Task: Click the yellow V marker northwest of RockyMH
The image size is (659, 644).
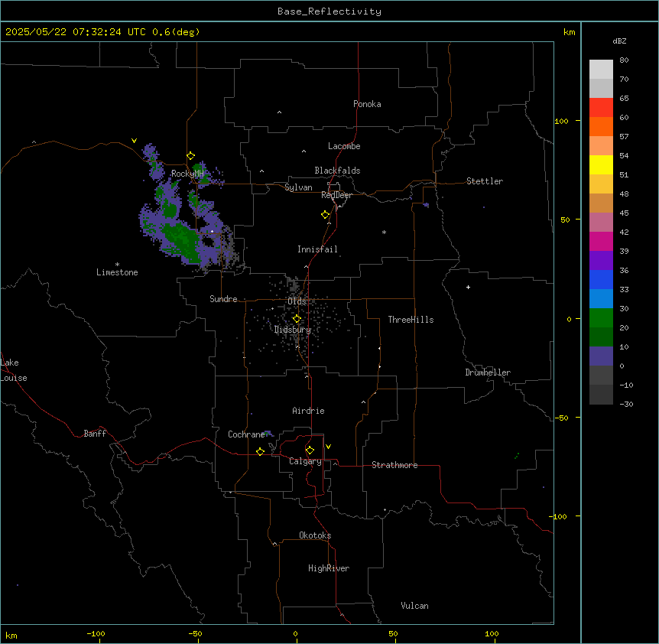Action: [x=134, y=141]
